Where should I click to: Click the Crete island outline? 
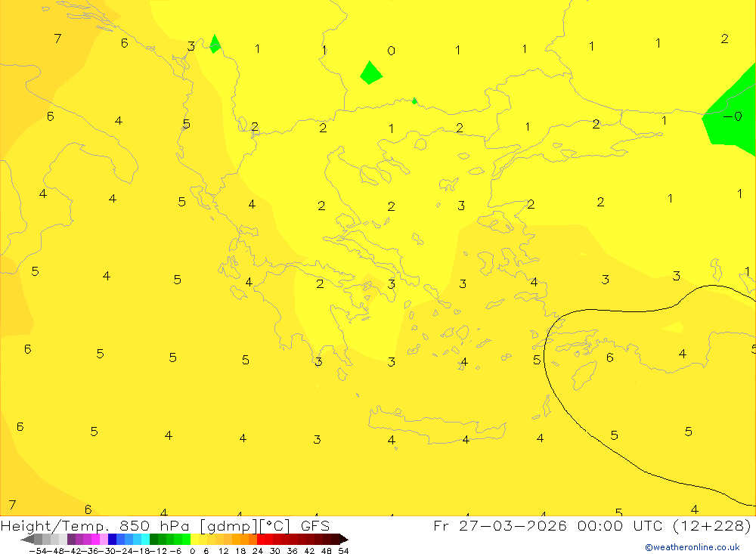coord(436,426)
